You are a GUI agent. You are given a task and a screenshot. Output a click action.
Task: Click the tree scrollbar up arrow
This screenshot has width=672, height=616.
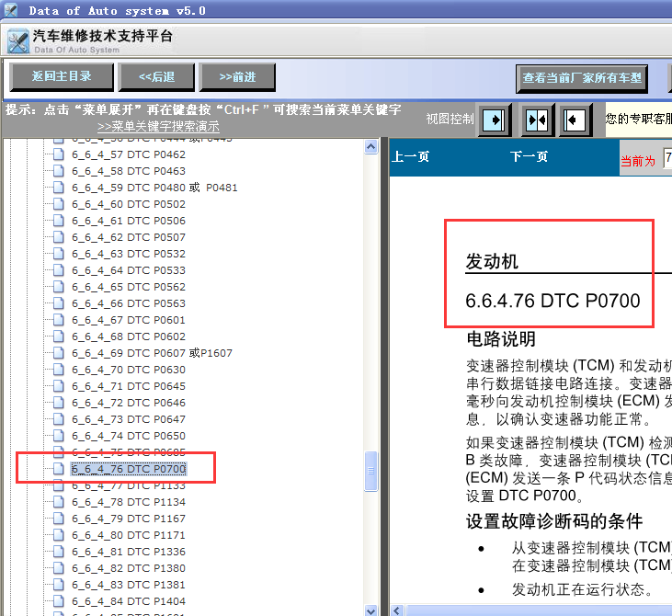tap(371, 147)
